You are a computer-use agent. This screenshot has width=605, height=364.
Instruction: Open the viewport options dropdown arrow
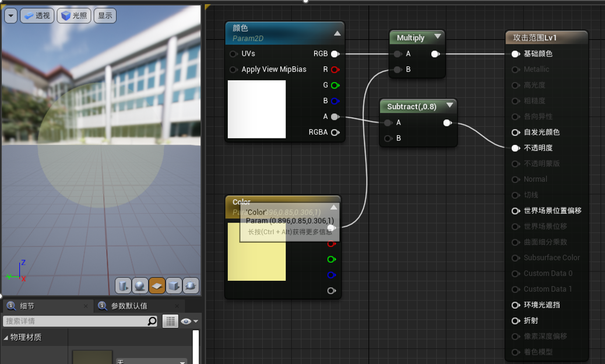tap(10, 16)
